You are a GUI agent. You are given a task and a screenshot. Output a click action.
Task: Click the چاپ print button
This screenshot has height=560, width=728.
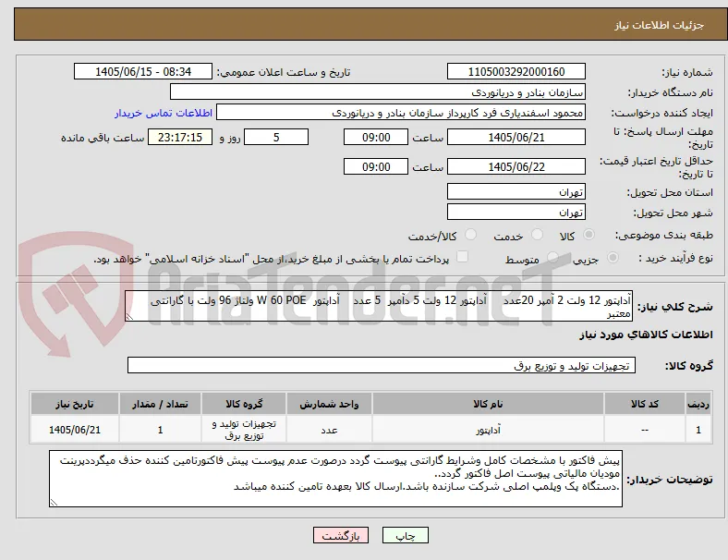point(406,535)
